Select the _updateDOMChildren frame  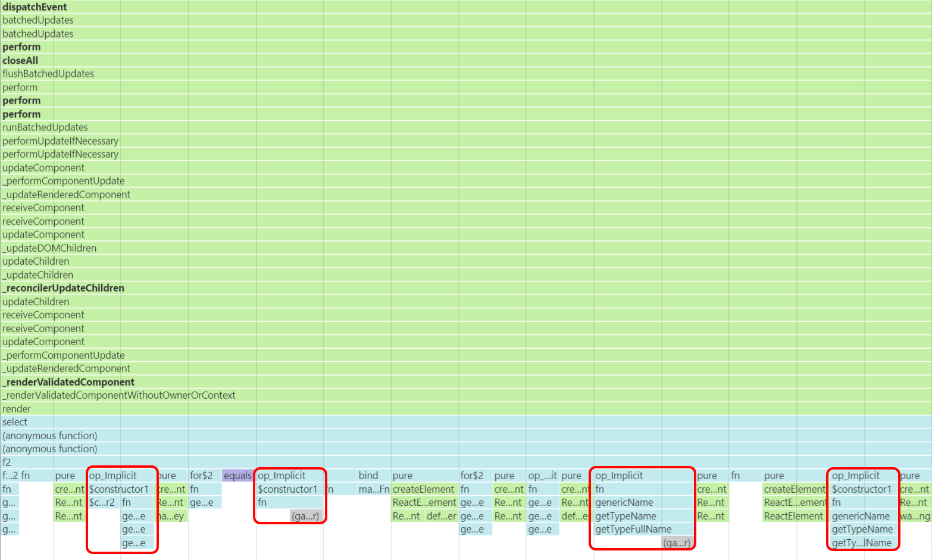point(49,248)
